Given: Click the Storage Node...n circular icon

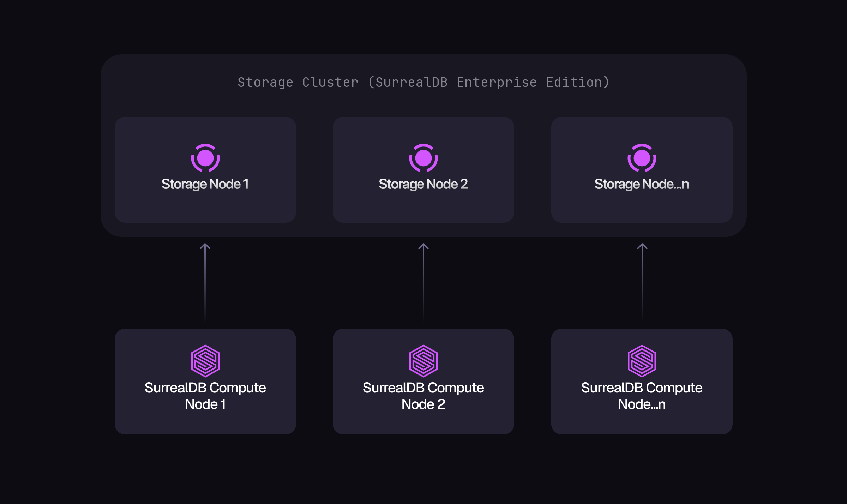Looking at the screenshot, I should coord(642,158).
